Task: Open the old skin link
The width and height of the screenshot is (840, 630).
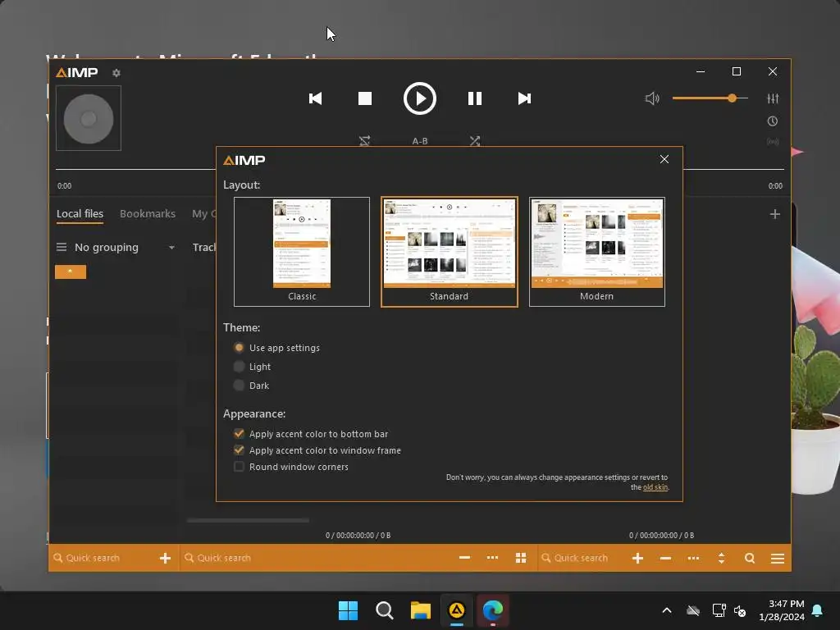Action: coord(655,487)
